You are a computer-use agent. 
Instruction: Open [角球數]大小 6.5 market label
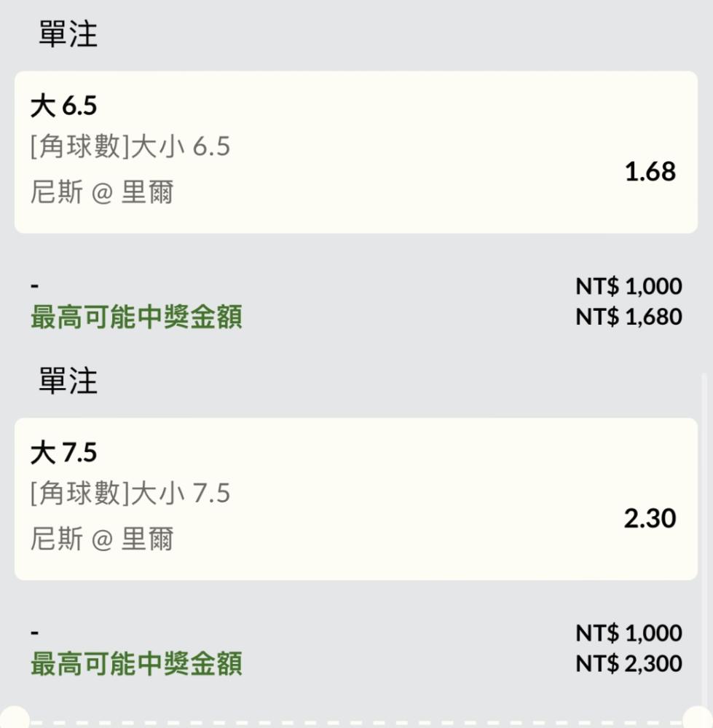(x=130, y=146)
